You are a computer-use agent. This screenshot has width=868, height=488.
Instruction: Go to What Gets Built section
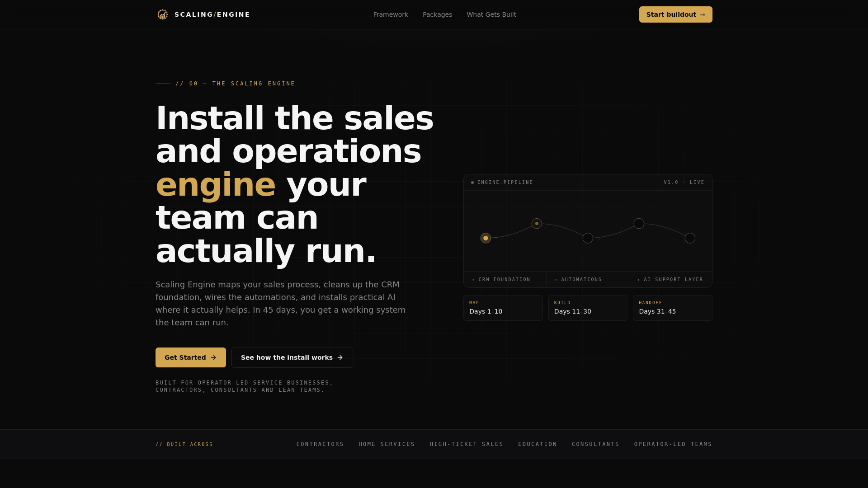tap(491, 14)
